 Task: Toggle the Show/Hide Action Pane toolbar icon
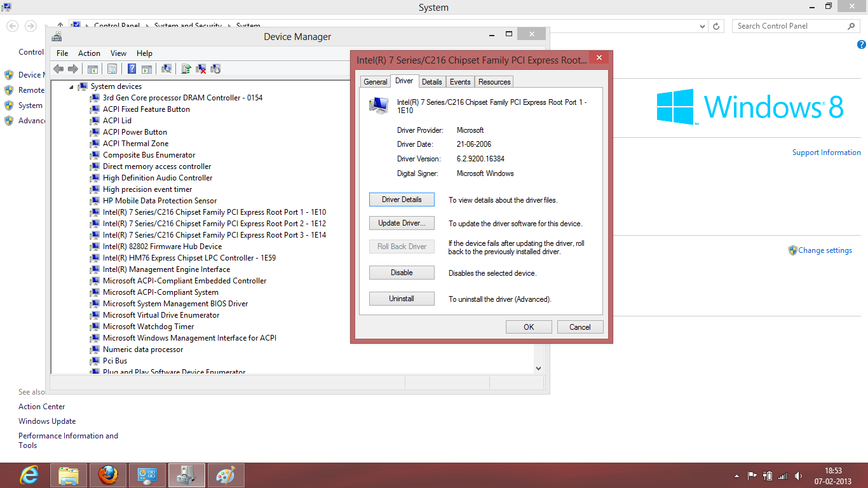click(x=147, y=69)
